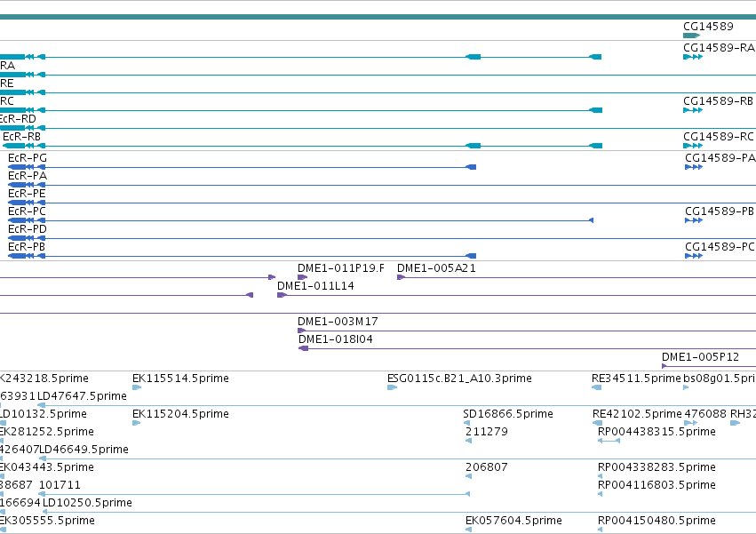
Task: Select the RP004116803.5prime EST label
Action: tap(657, 485)
